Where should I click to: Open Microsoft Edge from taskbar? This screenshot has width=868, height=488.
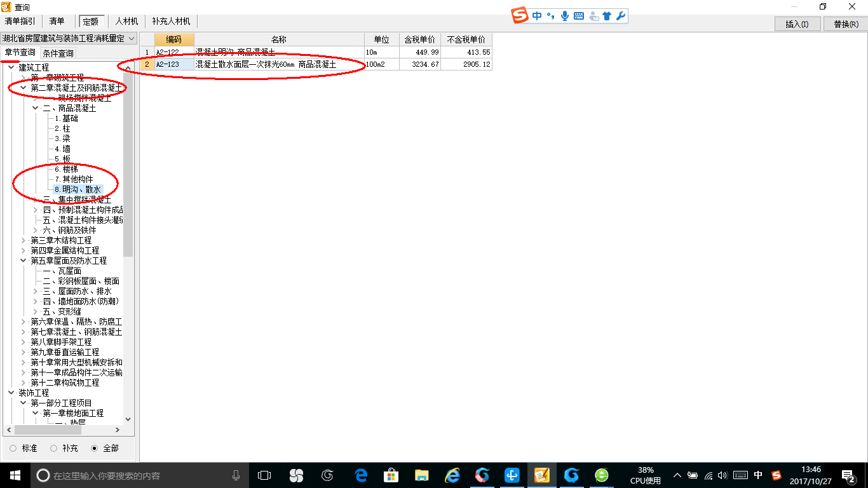pos(361,475)
